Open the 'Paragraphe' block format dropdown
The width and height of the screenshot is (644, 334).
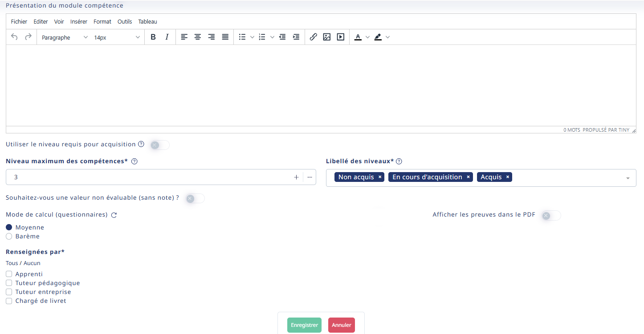65,38
